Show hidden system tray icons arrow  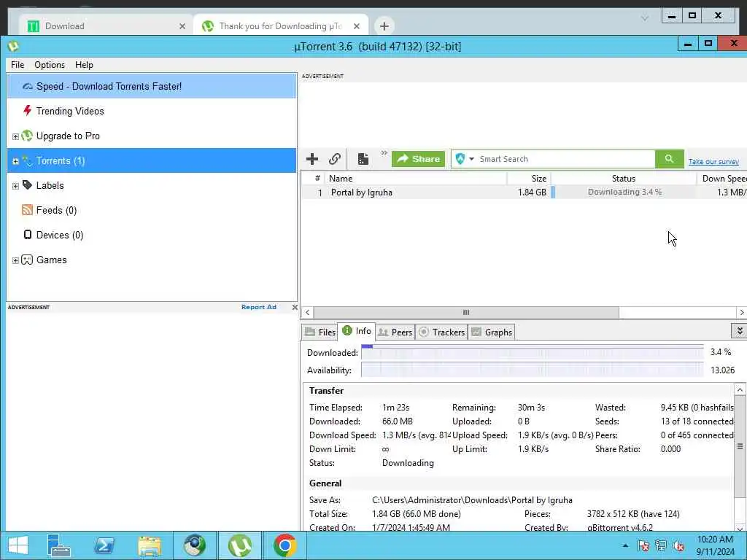(625, 545)
